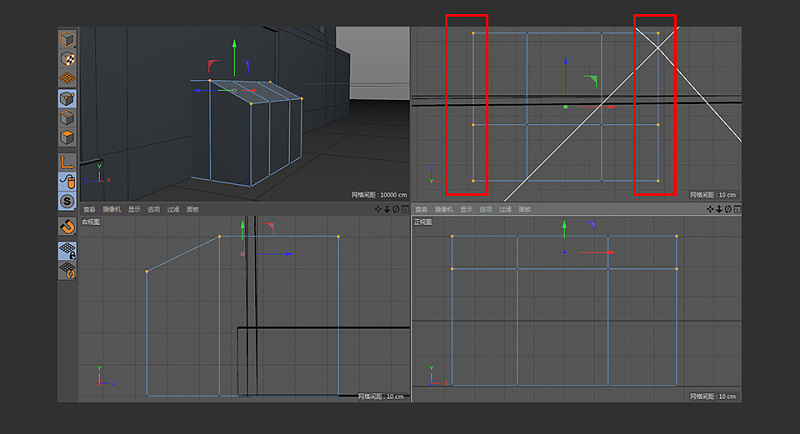800x434 pixels.
Task: Click rotate-camera icon in front-view viewport header
Action: point(728,209)
